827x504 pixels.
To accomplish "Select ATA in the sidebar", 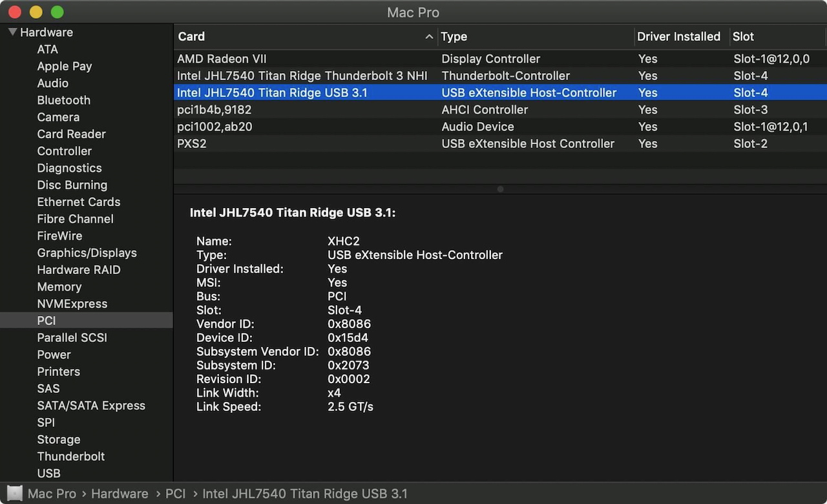I will pos(47,49).
